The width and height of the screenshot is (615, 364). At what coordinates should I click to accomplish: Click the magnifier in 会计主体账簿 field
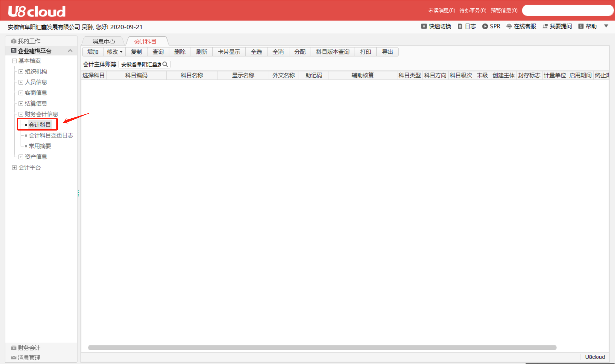(165, 64)
